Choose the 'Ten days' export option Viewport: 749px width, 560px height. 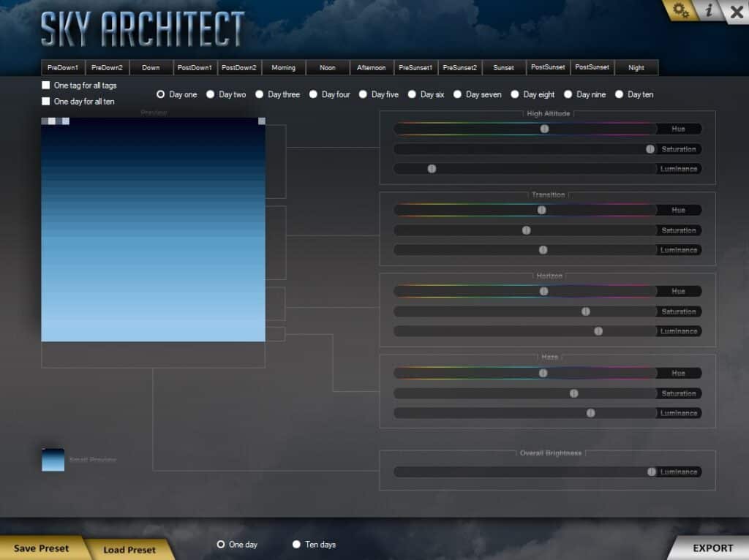click(x=297, y=545)
